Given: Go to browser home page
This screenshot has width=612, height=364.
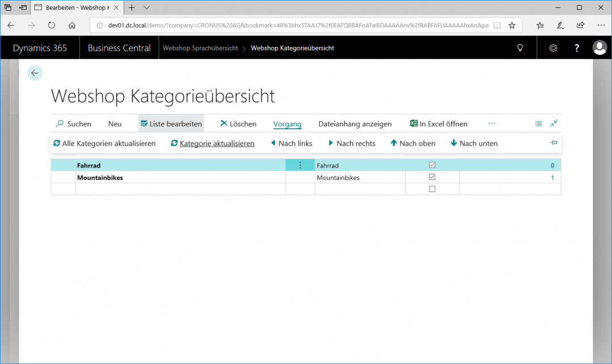Looking at the screenshot, I should [72, 25].
